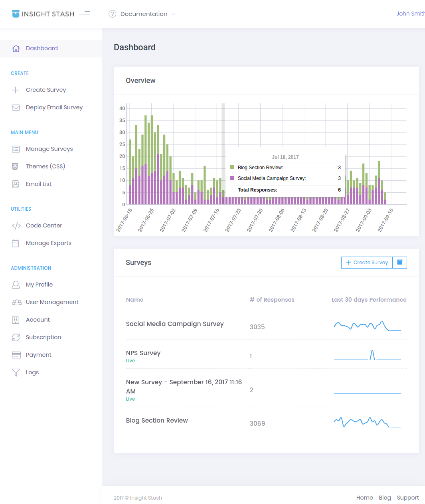
Task: Go to Subscription in the Administration menu
Action: [x=43, y=337]
